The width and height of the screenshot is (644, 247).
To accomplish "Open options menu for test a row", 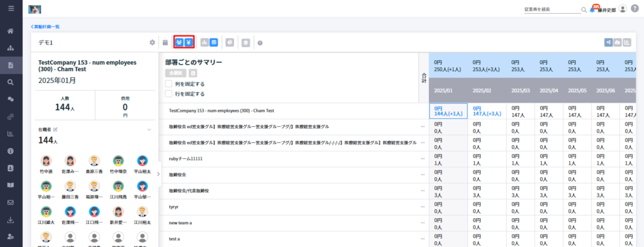I will [x=423, y=239].
